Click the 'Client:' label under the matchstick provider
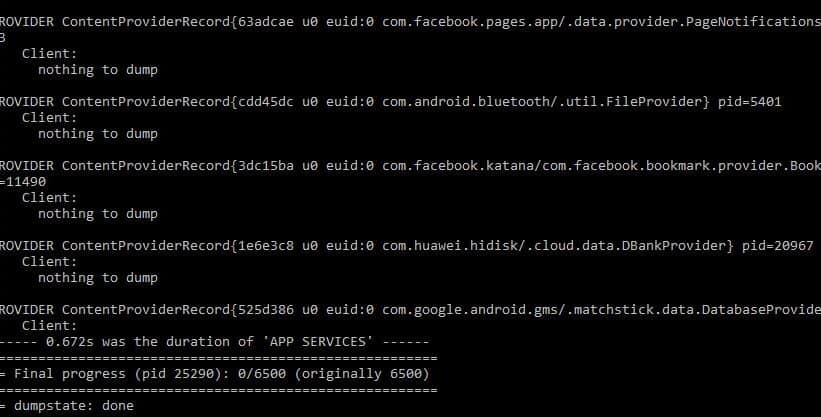The height and width of the screenshot is (417, 821). pos(49,325)
